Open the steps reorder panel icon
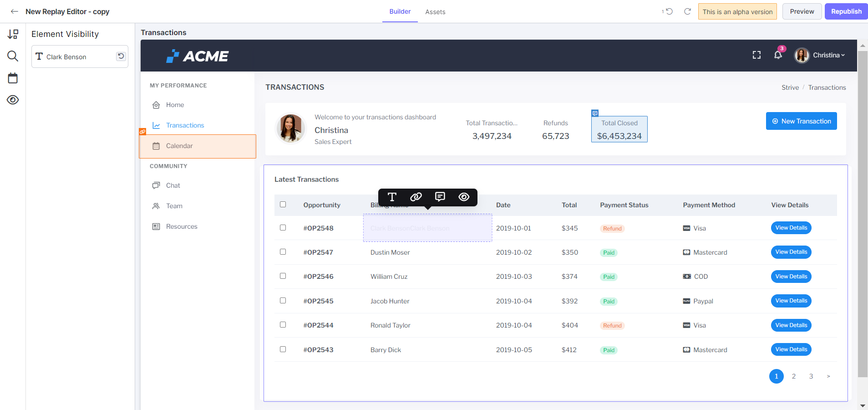Viewport: 868px width, 410px height. click(x=13, y=34)
